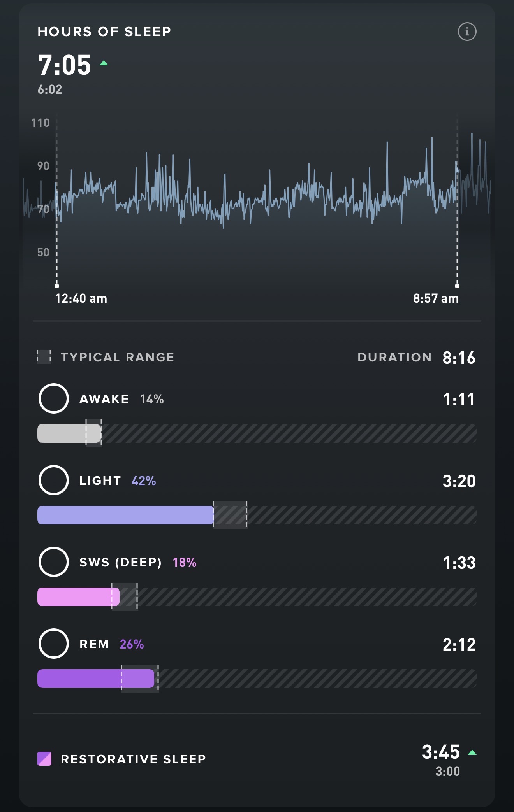Click the 8:57 am wake time marker
This screenshot has height=812, width=514.
457,286
